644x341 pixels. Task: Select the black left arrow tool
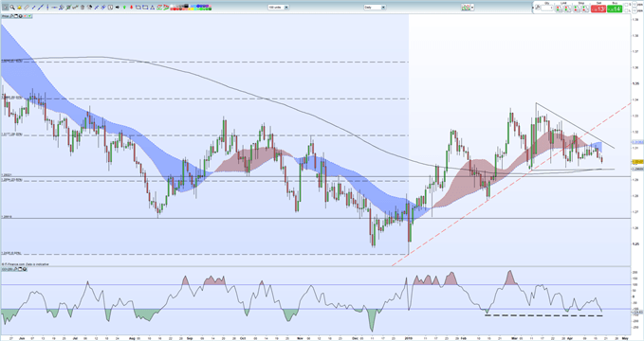pos(118,7)
